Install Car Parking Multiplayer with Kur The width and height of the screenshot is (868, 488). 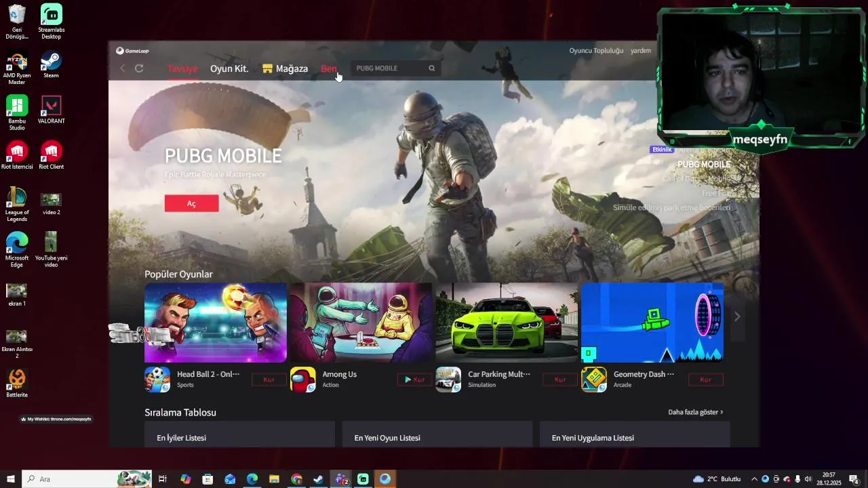point(560,380)
